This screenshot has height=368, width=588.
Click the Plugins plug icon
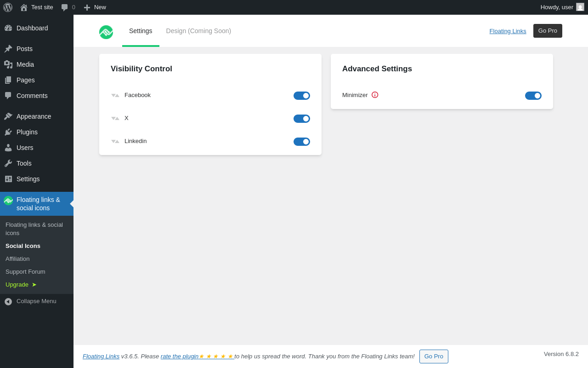8,132
